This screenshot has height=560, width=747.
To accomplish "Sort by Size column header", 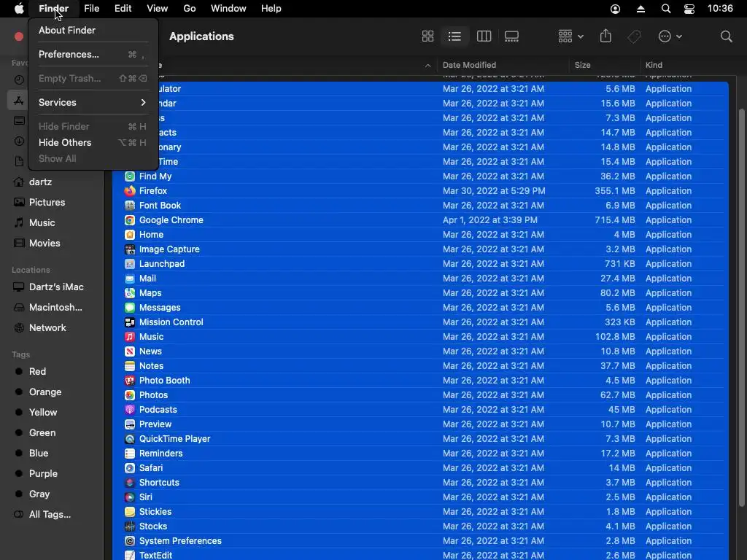I will 605,65.
